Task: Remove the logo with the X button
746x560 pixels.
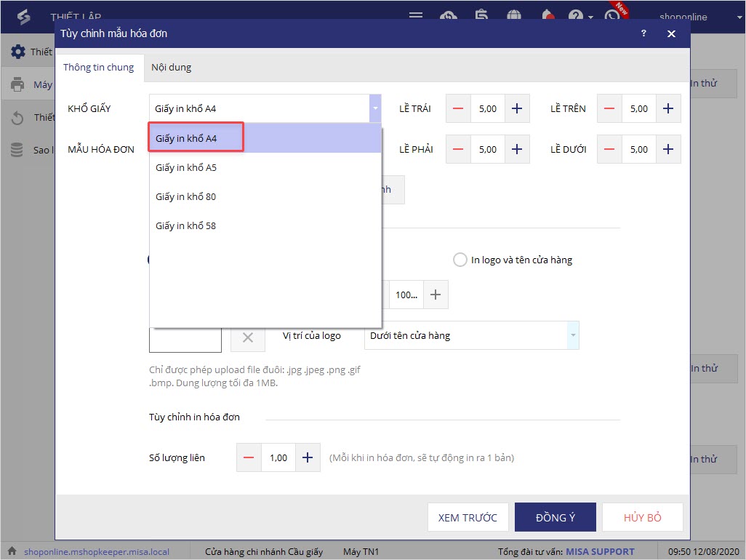Action: pyautogui.click(x=248, y=337)
